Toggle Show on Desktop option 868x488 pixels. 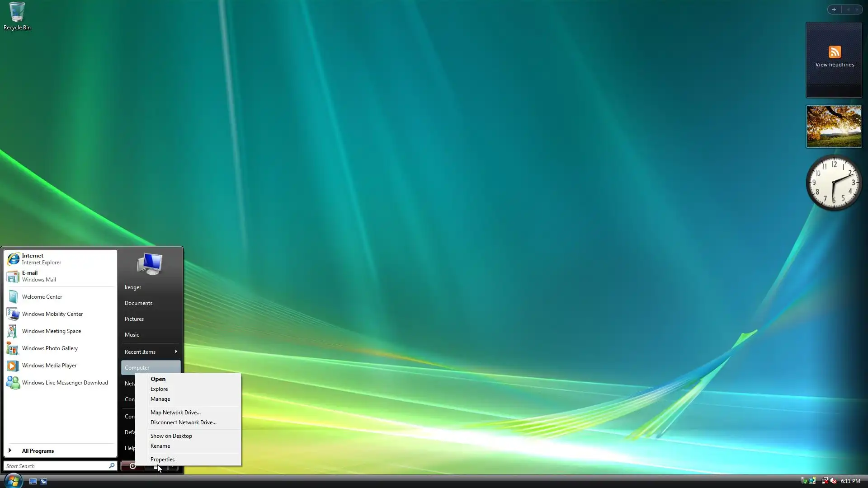pyautogui.click(x=171, y=436)
